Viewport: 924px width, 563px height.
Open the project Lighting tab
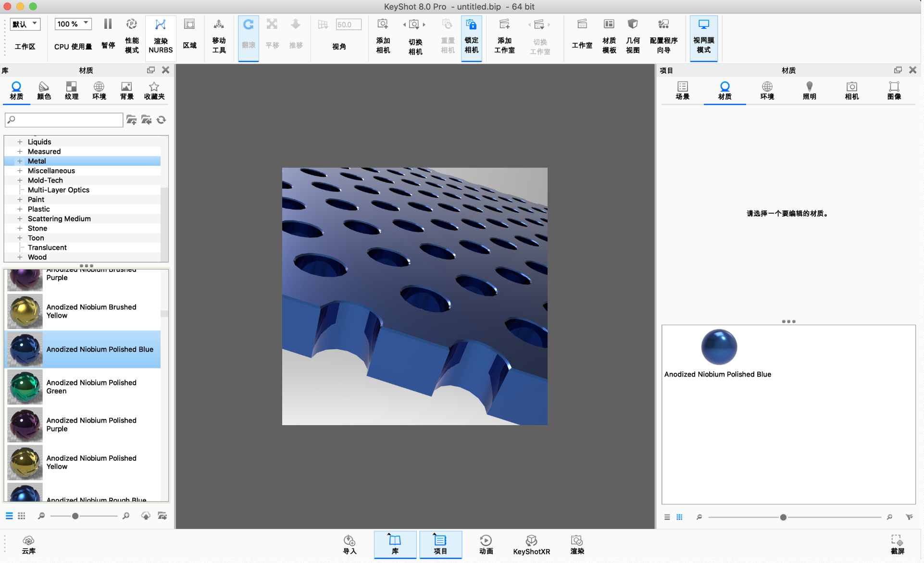809,90
